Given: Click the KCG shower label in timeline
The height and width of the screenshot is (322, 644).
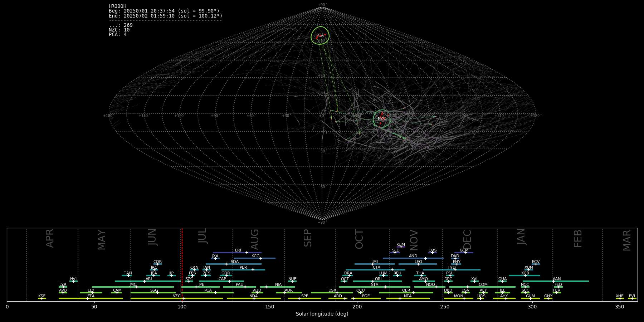Looking at the screenshot, I should pos(255,256).
